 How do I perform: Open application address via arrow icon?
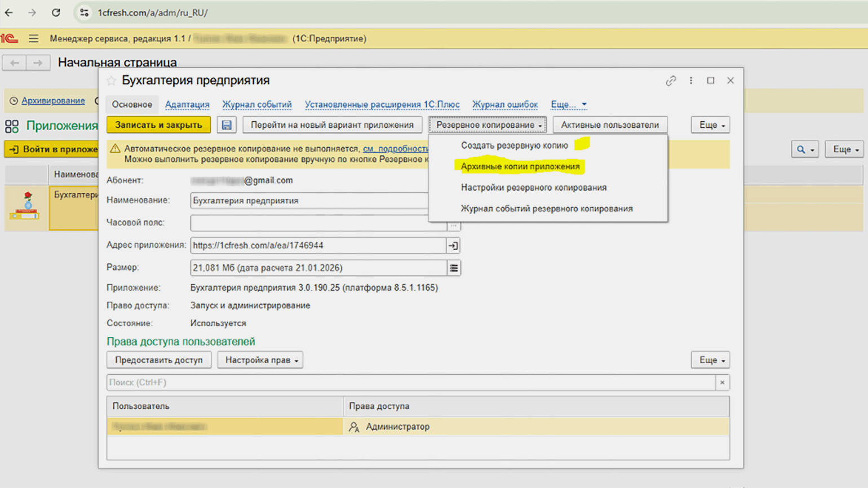(453, 246)
